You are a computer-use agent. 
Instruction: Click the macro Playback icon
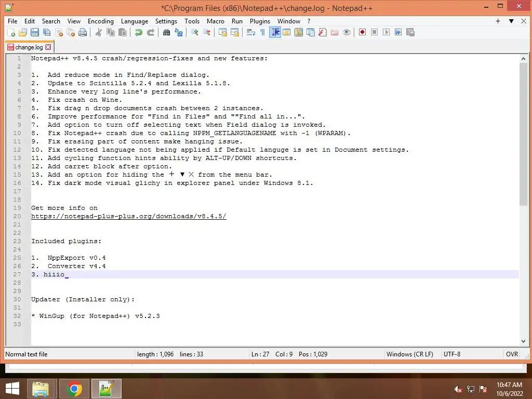pos(386,32)
